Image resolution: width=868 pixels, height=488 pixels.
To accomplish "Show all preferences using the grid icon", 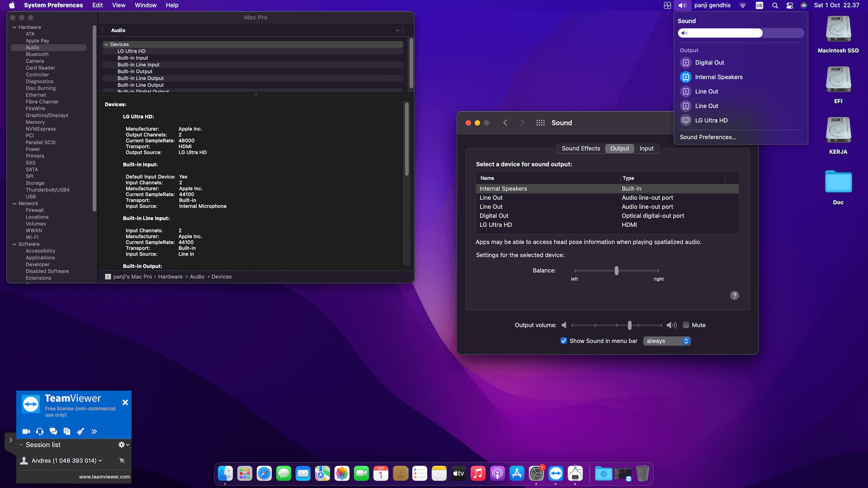I will [540, 123].
